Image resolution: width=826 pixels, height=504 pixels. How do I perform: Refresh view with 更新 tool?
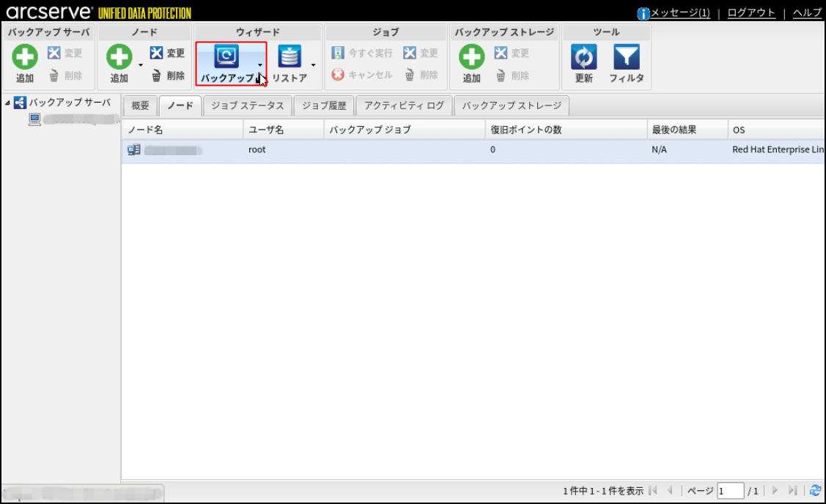click(583, 64)
